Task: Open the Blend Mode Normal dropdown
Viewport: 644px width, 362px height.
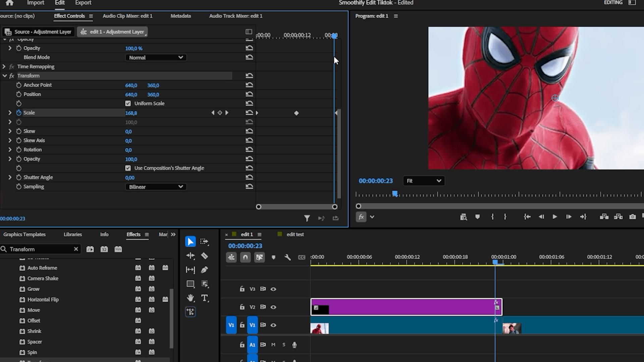Action: coord(156,58)
